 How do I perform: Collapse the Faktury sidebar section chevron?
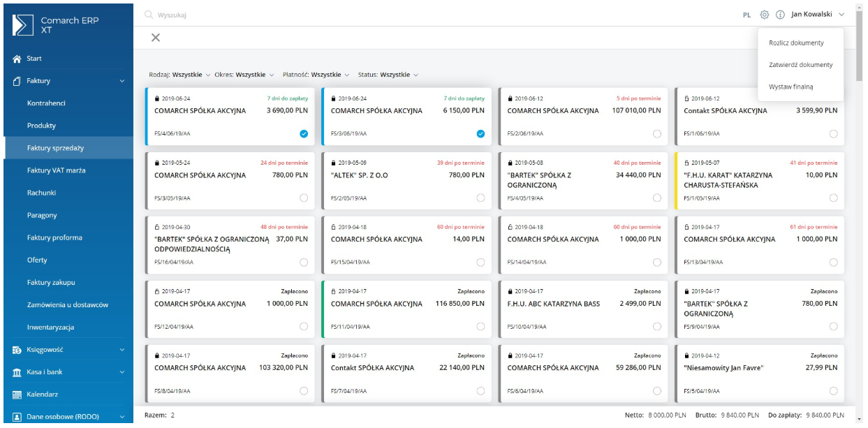[122, 82]
